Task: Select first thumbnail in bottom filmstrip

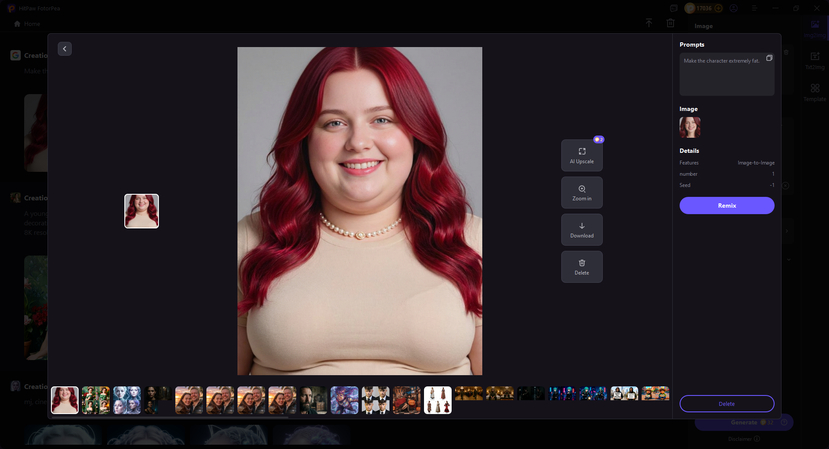Action: pos(65,400)
